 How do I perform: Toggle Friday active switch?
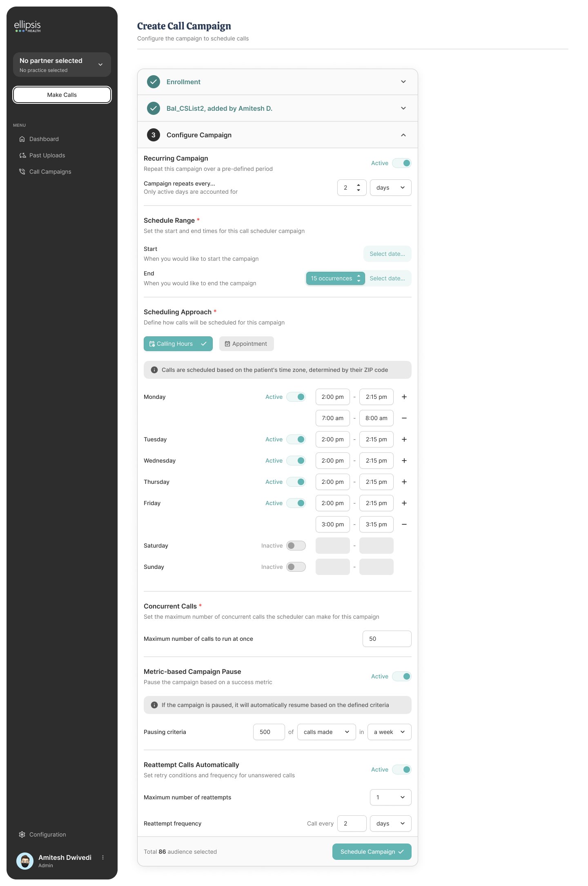[x=296, y=503]
